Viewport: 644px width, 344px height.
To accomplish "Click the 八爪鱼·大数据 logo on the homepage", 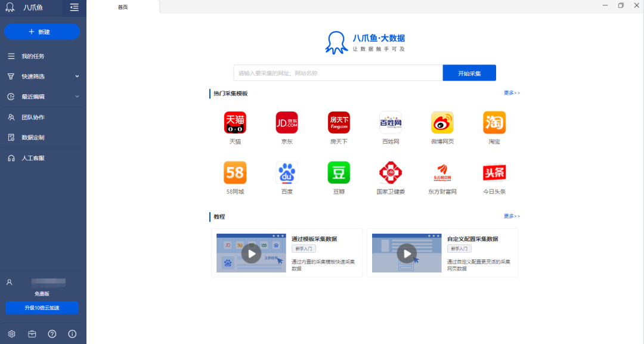I will [x=365, y=43].
